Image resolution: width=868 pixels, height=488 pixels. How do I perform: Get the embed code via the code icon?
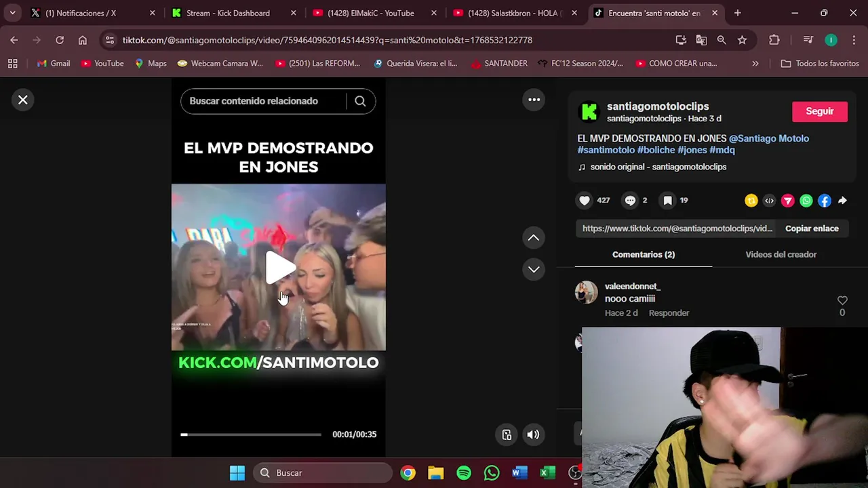pos(769,201)
